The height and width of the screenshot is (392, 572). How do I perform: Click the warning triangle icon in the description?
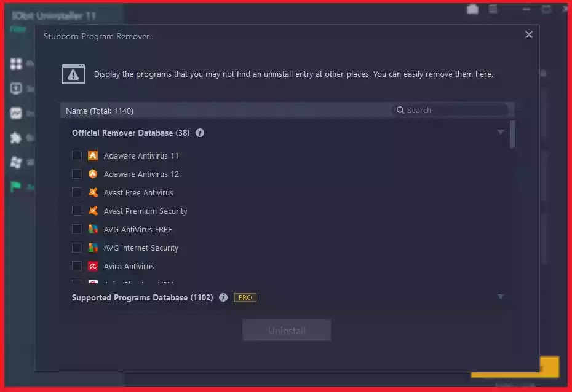[73, 74]
